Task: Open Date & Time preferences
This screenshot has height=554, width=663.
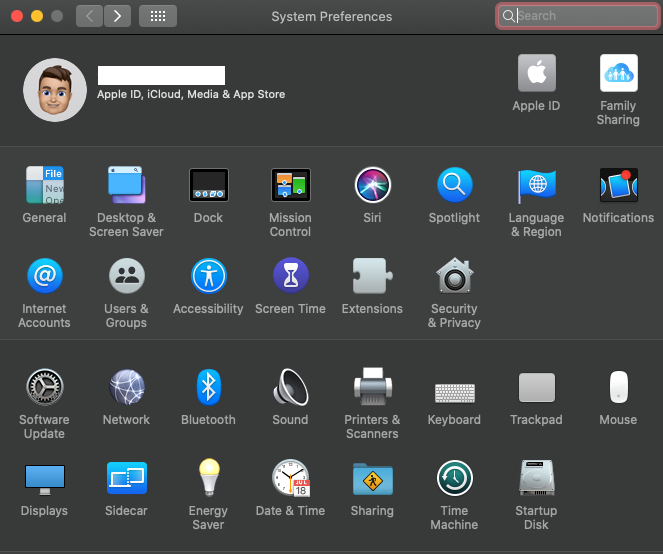Action: (290, 478)
